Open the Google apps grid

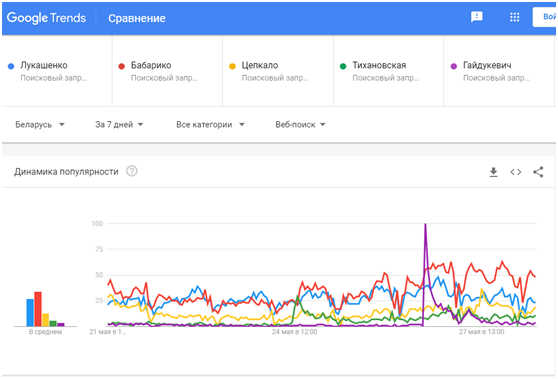[515, 17]
